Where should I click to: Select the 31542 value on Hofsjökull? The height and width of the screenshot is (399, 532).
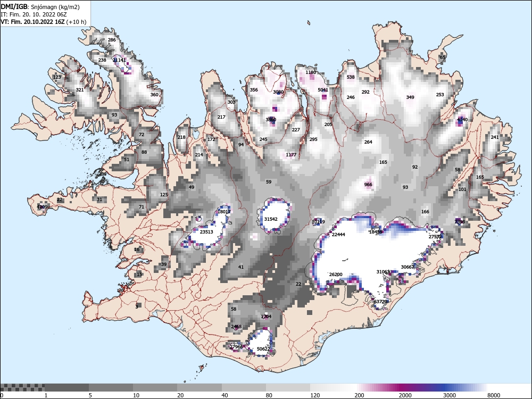pyautogui.click(x=271, y=219)
